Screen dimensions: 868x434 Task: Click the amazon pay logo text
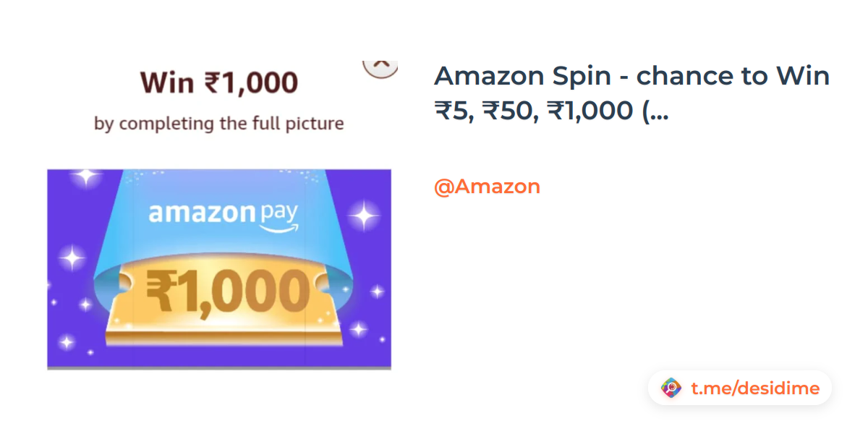pyautogui.click(x=223, y=213)
